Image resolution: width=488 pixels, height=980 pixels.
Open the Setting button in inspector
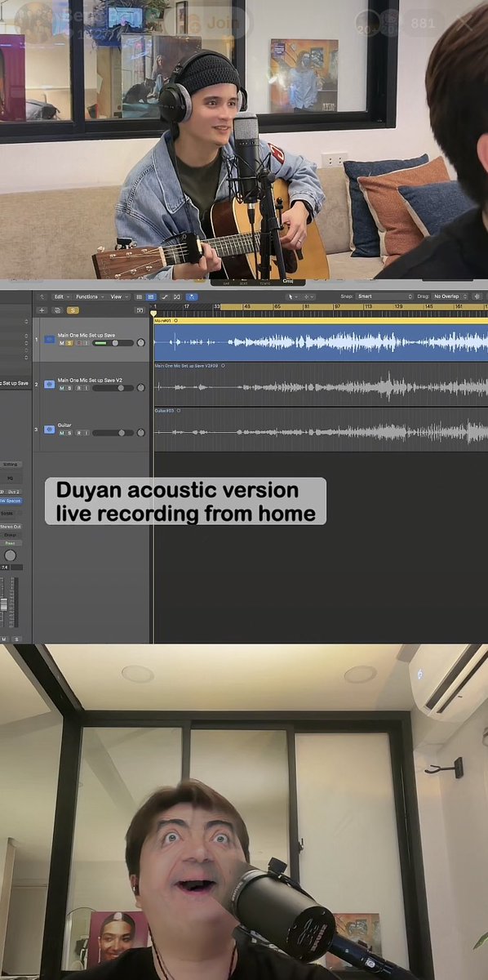pyautogui.click(x=10, y=465)
